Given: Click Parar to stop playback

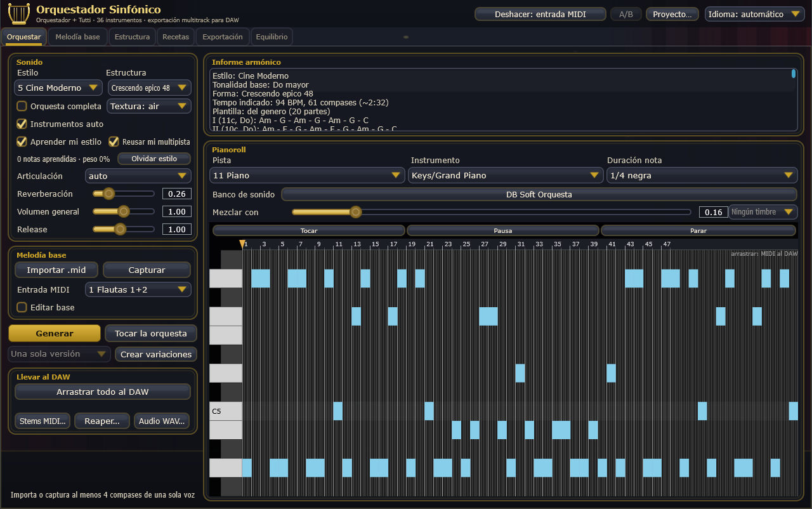Looking at the screenshot, I should pyautogui.click(x=698, y=230).
